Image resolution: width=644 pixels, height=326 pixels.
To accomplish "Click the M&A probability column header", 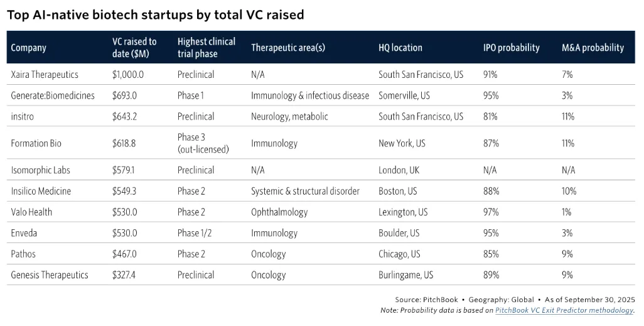I will 593,48.
